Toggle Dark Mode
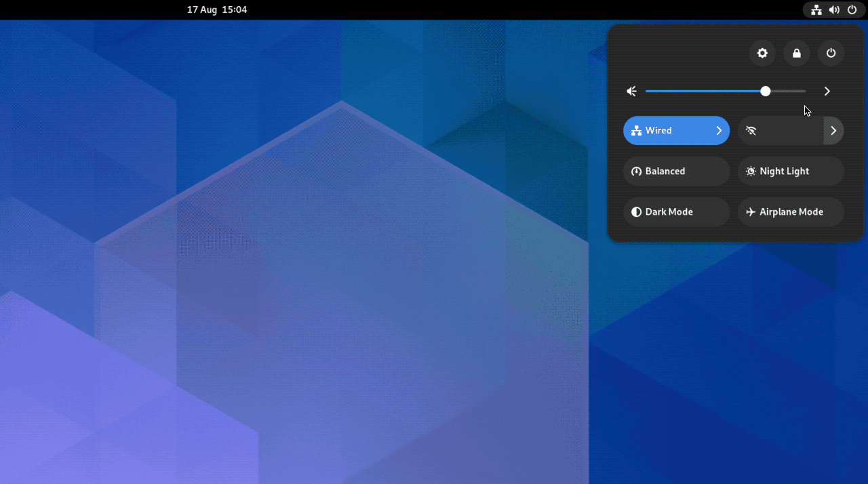The image size is (868, 484). tap(676, 211)
